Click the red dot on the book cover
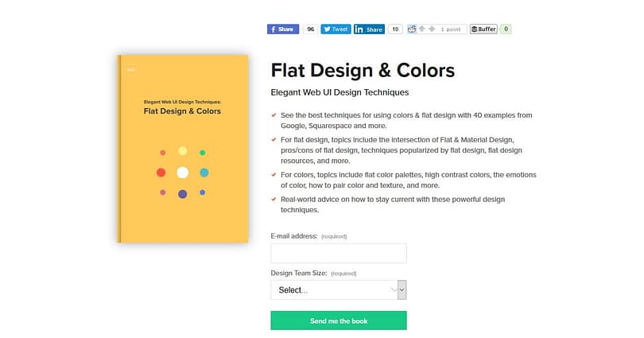 click(x=161, y=172)
